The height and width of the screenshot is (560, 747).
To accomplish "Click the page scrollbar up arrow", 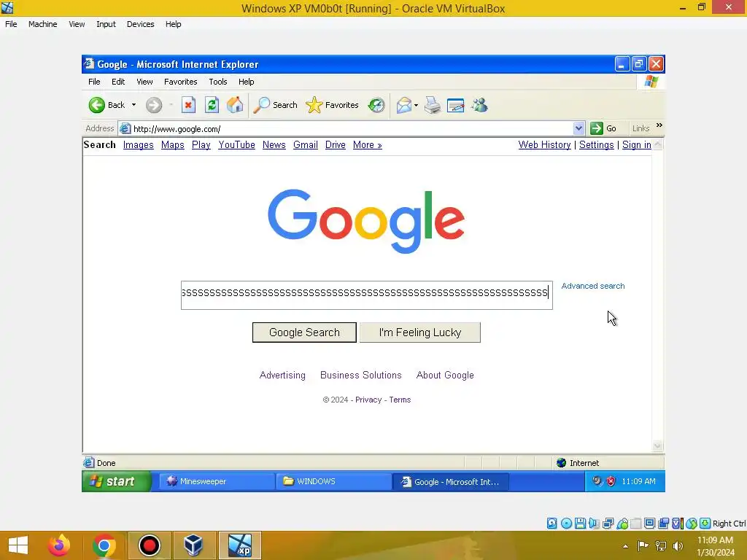I will click(x=657, y=144).
